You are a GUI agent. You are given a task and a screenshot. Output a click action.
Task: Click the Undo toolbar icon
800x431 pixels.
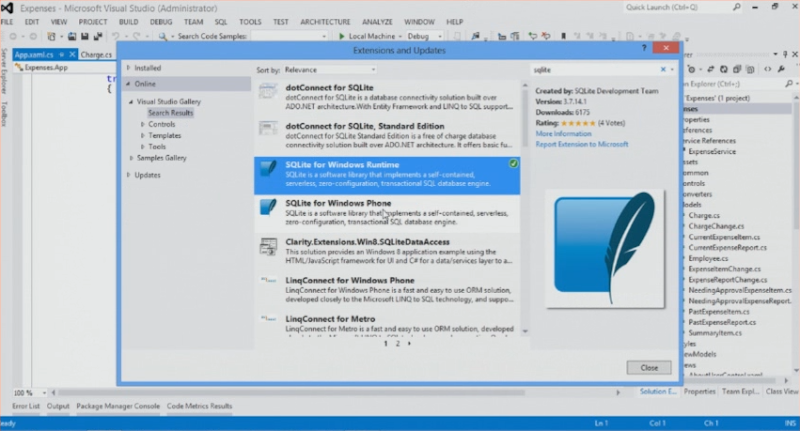pyautogui.click(x=116, y=36)
